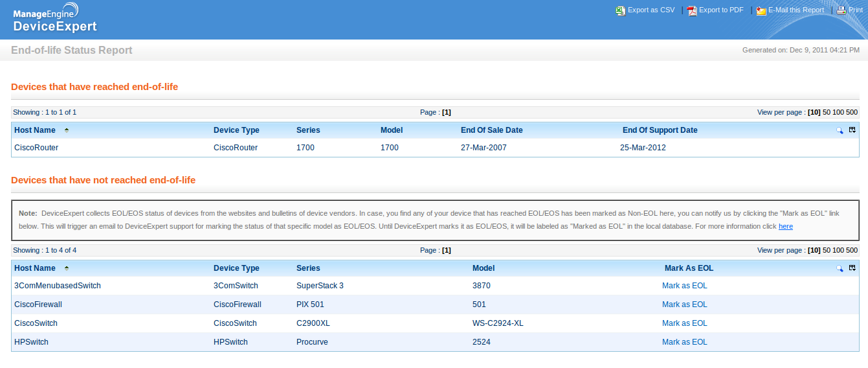Sort second table by Device Type header
This screenshot has width=868, height=368.
click(x=236, y=268)
